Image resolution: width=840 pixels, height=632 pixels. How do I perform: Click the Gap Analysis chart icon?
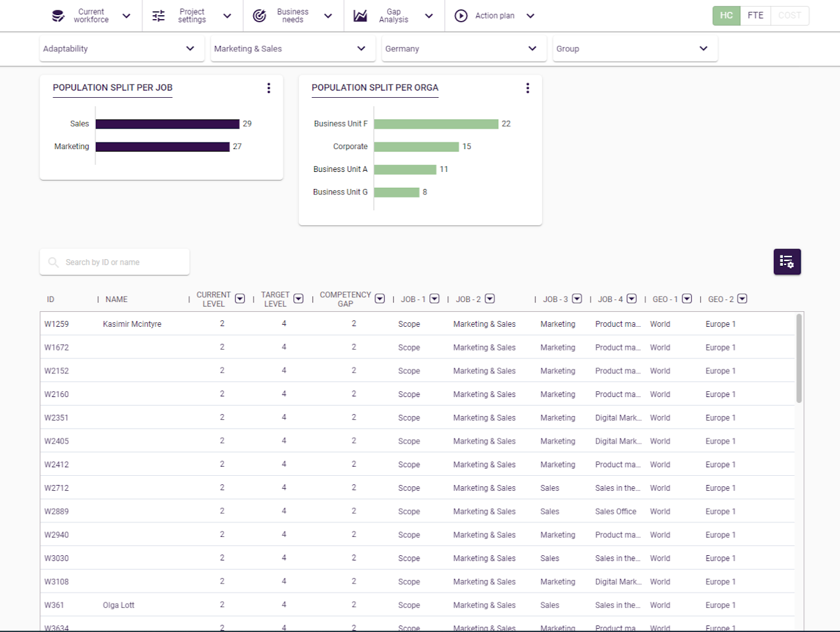point(360,16)
